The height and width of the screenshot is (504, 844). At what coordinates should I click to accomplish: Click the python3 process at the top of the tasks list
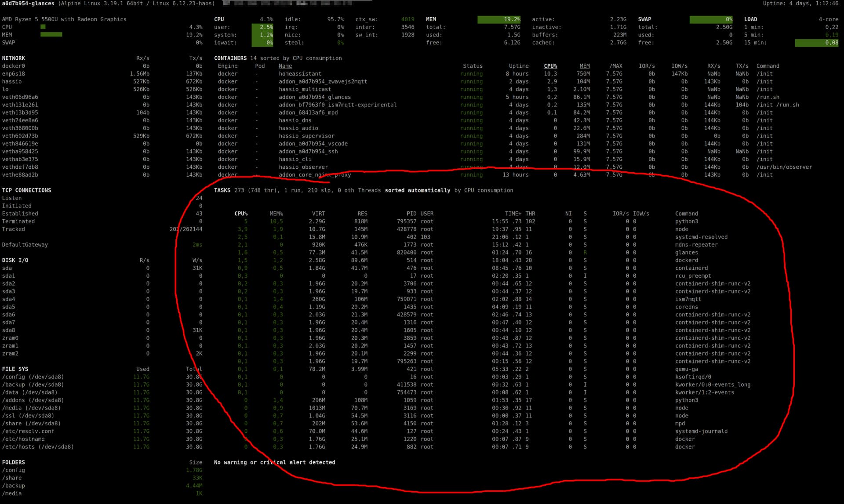pyautogui.click(x=686, y=221)
